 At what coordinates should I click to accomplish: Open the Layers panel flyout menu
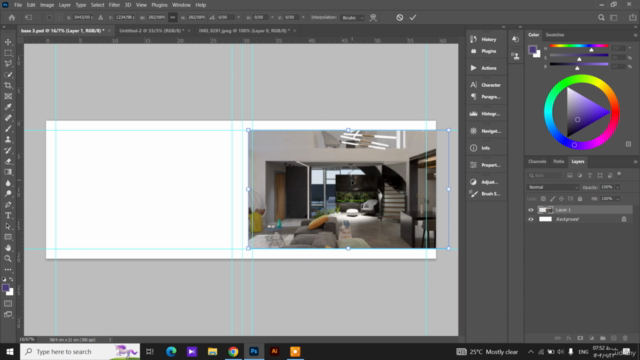pos(635,162)
